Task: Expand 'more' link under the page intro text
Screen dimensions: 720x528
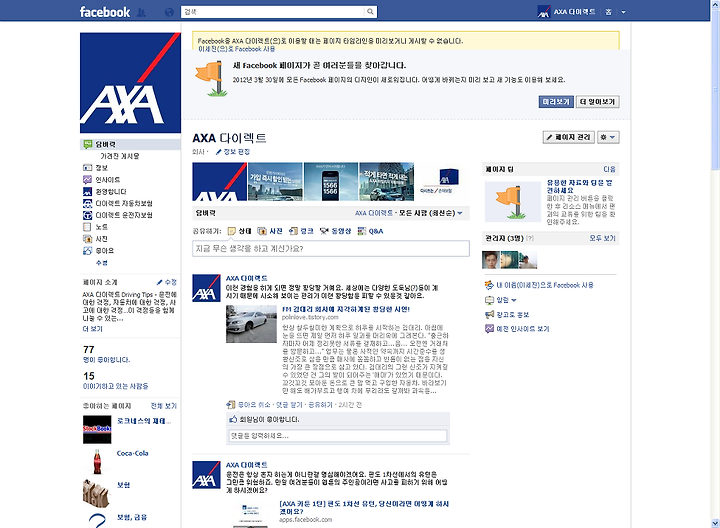Action: point(92,329)
